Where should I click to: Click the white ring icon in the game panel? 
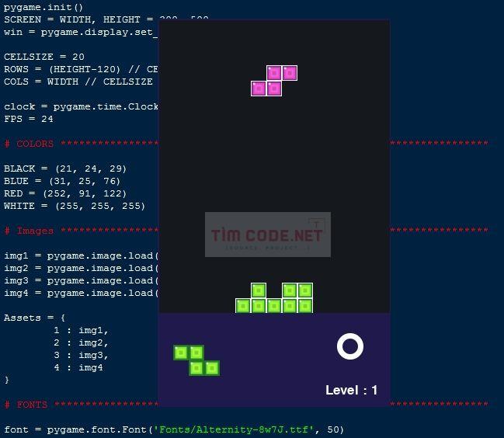coord(350,346)
